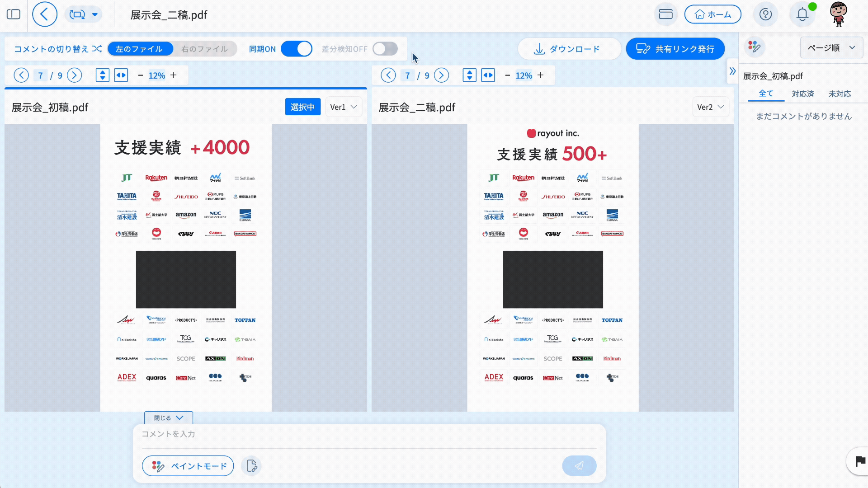Toggle the left sidebar panel icon
This screenshot has height=488, width=868.
(14, 14)
